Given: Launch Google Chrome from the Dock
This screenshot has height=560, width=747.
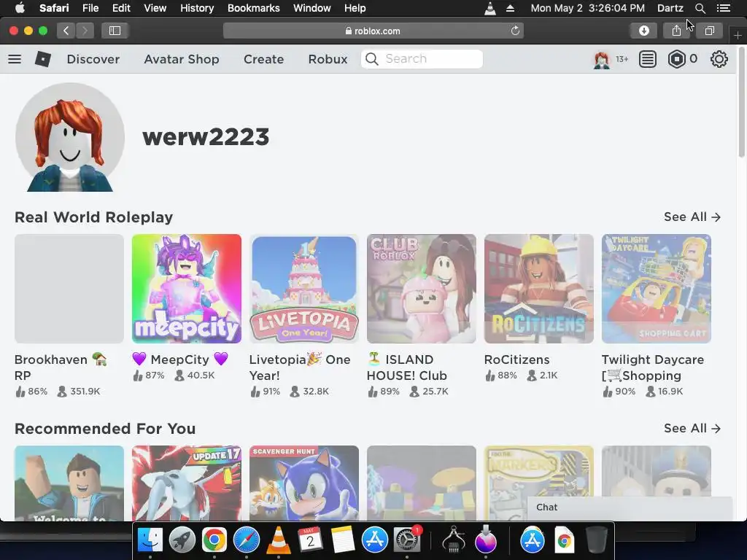Looking at the screenshot, I should [214, 540].
